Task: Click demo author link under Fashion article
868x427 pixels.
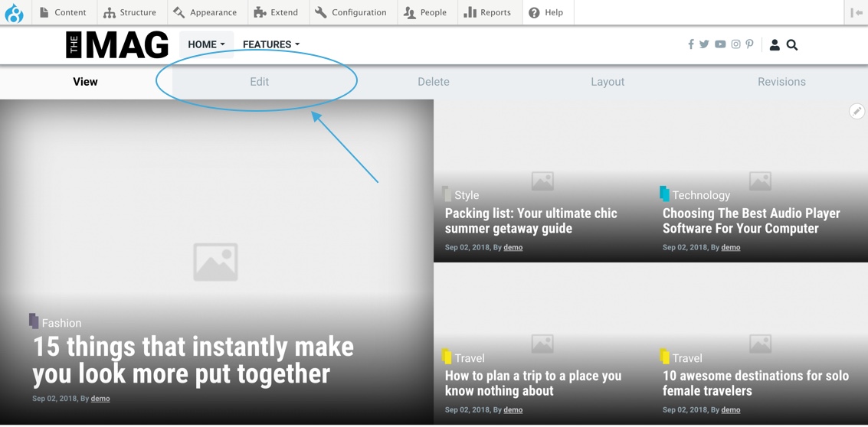Action: click(100, 398)
